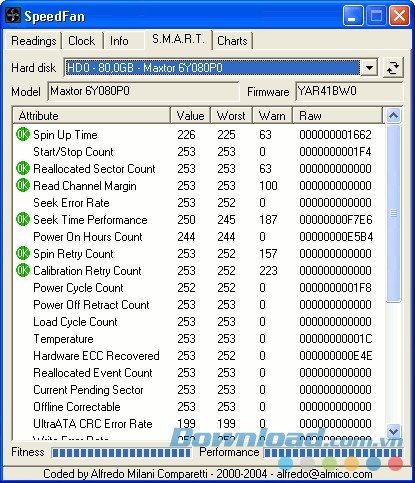Click the OK status icon beside Spin Up Time
Image resolution: width=415 pixels, height=483 pixels.
23,135
